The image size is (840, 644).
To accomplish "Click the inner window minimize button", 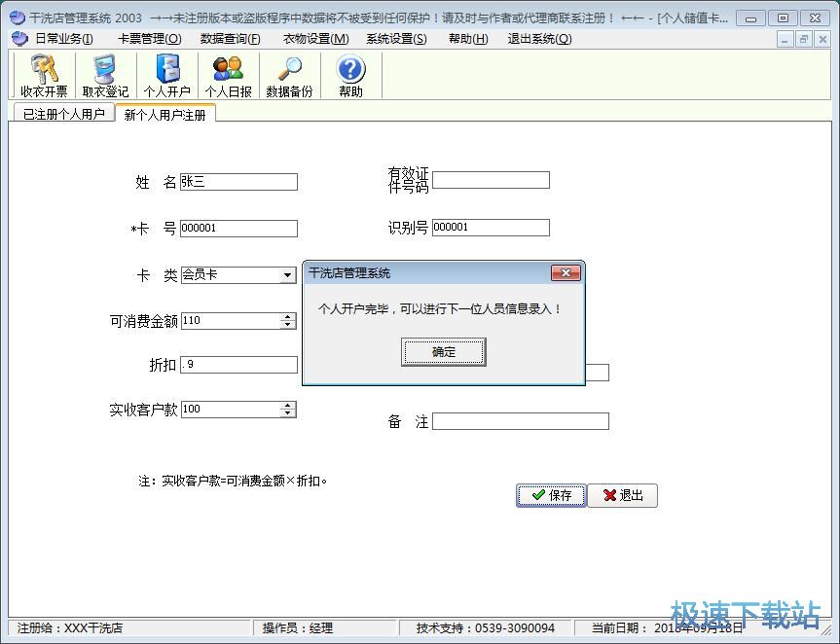I will pos(785,39).
